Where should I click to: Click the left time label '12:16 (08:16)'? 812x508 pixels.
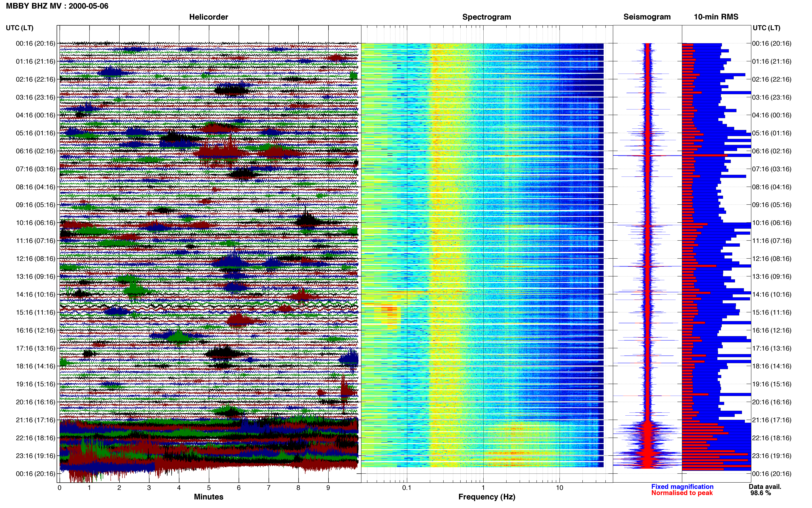pos(36,259)
